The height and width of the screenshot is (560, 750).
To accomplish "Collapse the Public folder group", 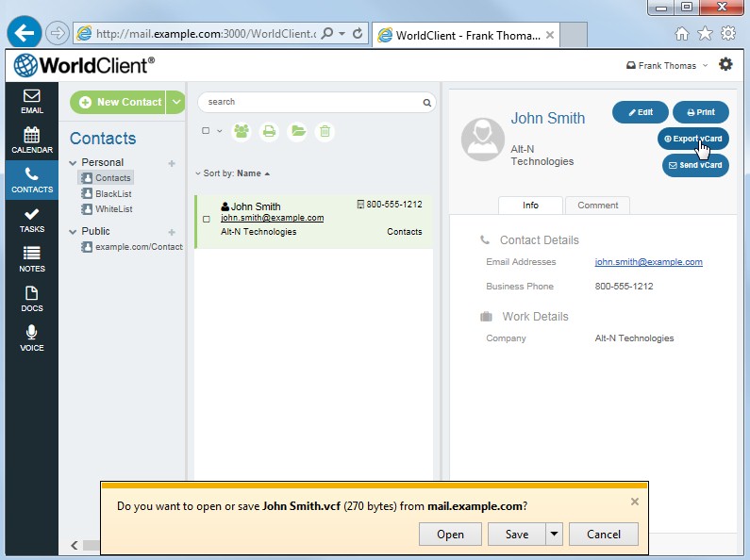I will tap(73, 232).
